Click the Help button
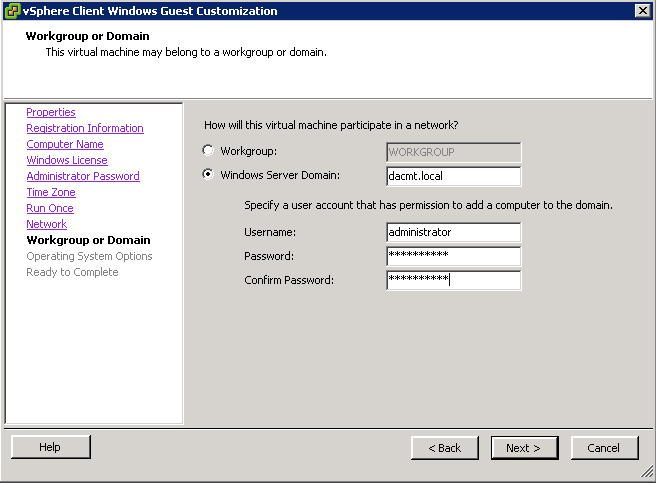Screen dimensions: 656x483 coord(50,447)
